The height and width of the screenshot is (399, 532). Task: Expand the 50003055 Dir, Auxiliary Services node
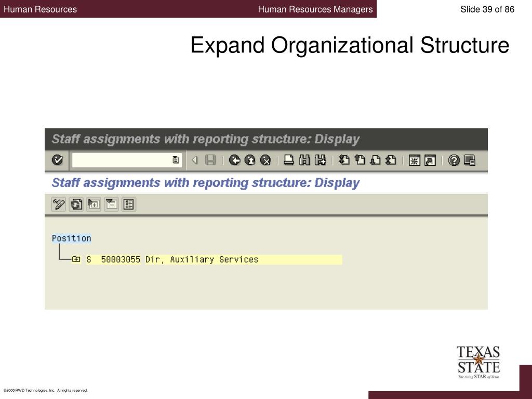pyautogui.click(x=76, y=260)
